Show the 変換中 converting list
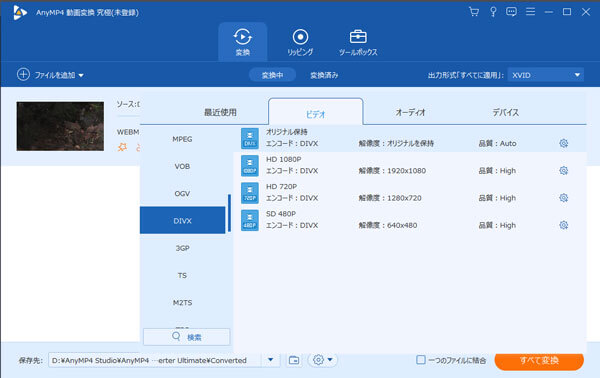 tap(272, 75)
